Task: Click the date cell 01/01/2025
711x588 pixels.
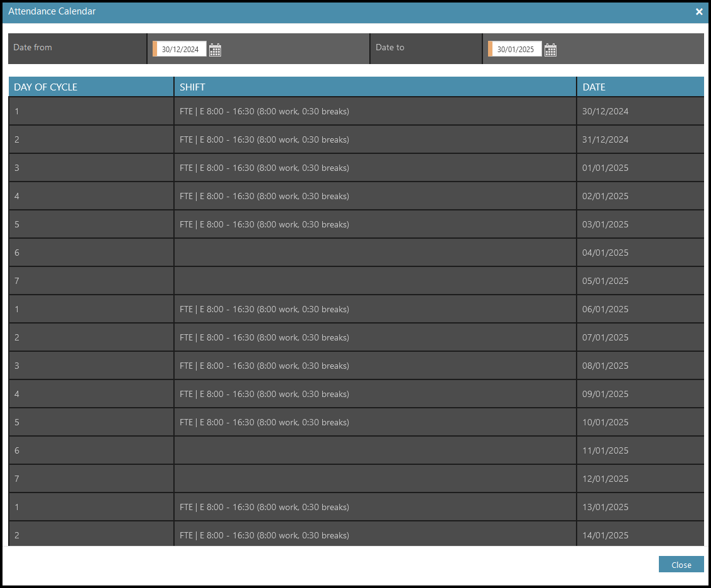Action: pos(605,168)
